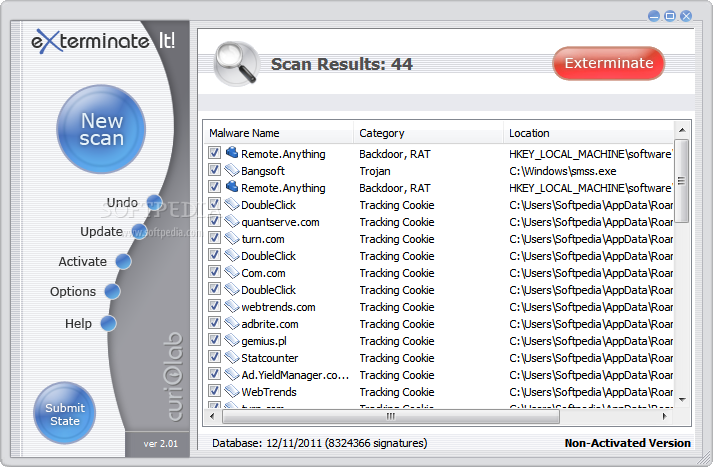Maximize the Exterminate It! window
The image size is (713, 467).
[670, 16]
